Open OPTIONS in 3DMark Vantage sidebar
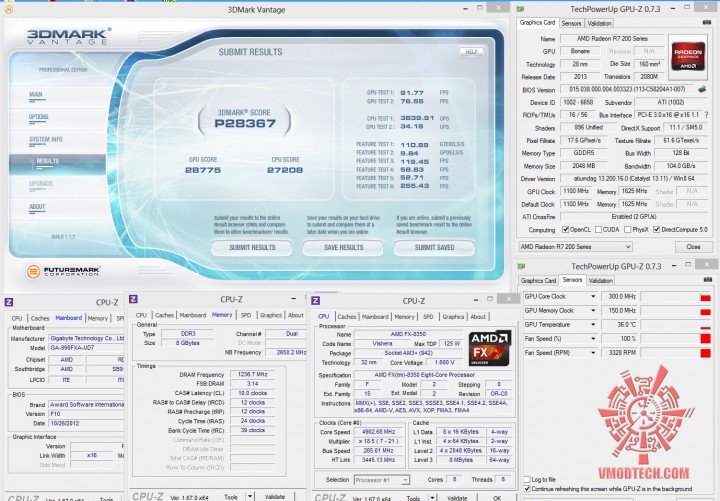The height and width of the screenshot is (501, 720). click(x=39, y=117)
